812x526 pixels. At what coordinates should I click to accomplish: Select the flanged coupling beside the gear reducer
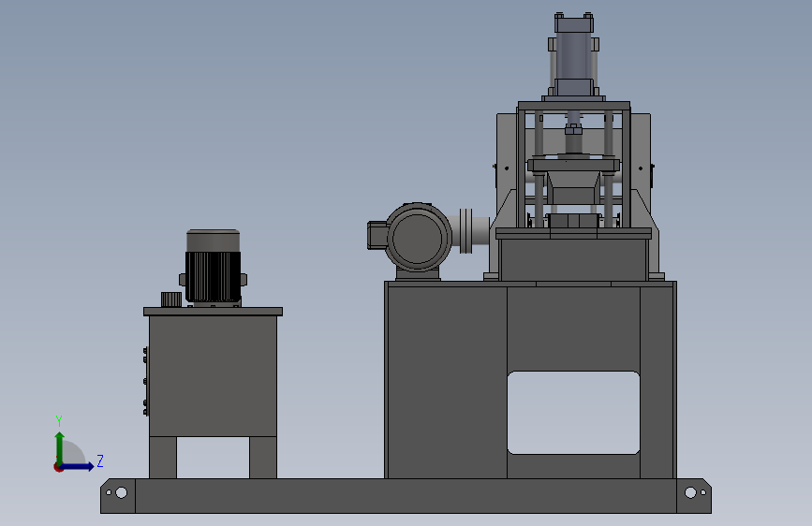point(466,231)
